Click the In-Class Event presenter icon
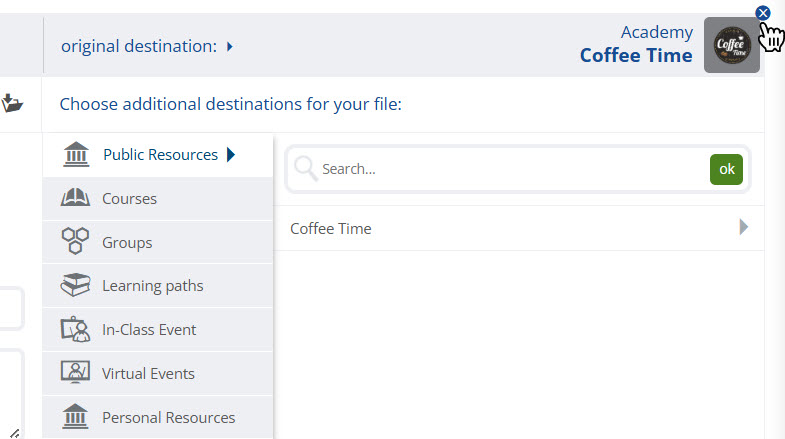Screen dimensions: 785x439 pyautogui.click(x=75, y=330)
